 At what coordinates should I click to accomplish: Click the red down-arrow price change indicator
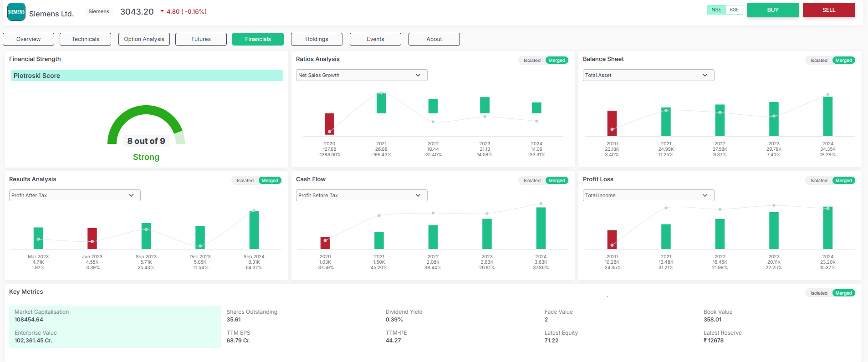pos(162,11)
